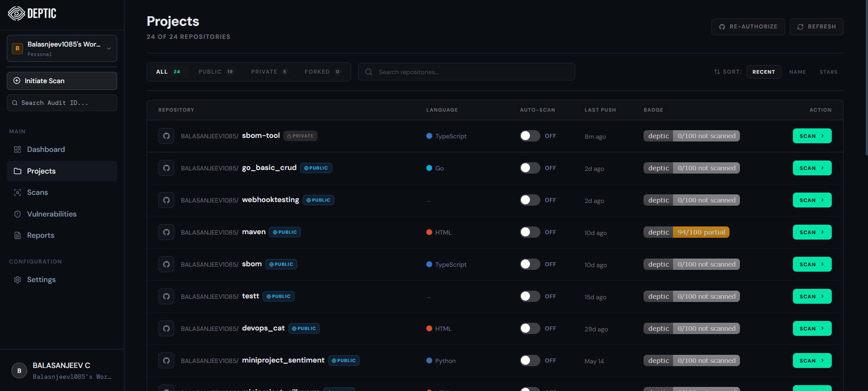
Task: Click the maven 94/100 partial badge
Action: 687,232
